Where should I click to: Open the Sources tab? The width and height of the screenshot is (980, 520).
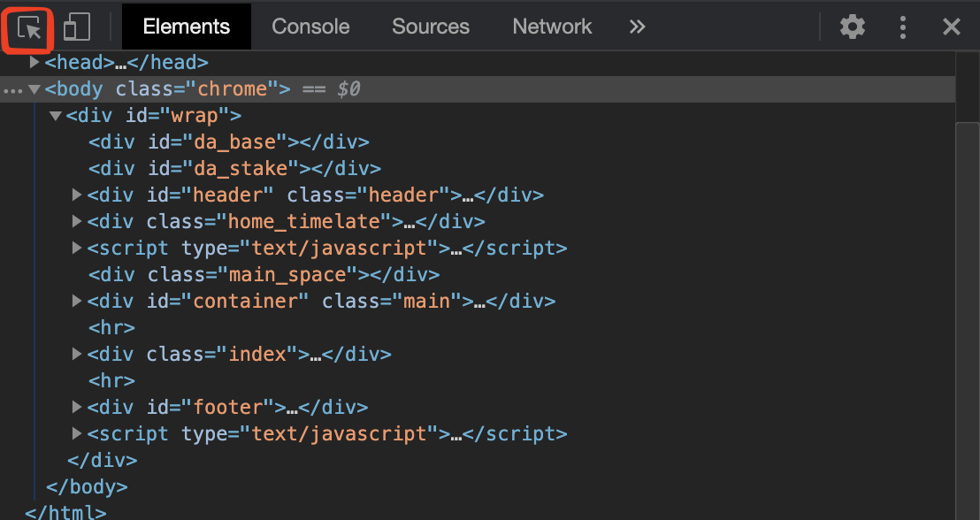431,27
